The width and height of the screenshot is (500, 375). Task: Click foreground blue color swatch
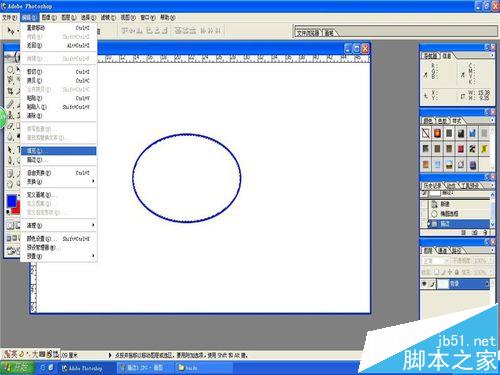(x=12, y=201)
